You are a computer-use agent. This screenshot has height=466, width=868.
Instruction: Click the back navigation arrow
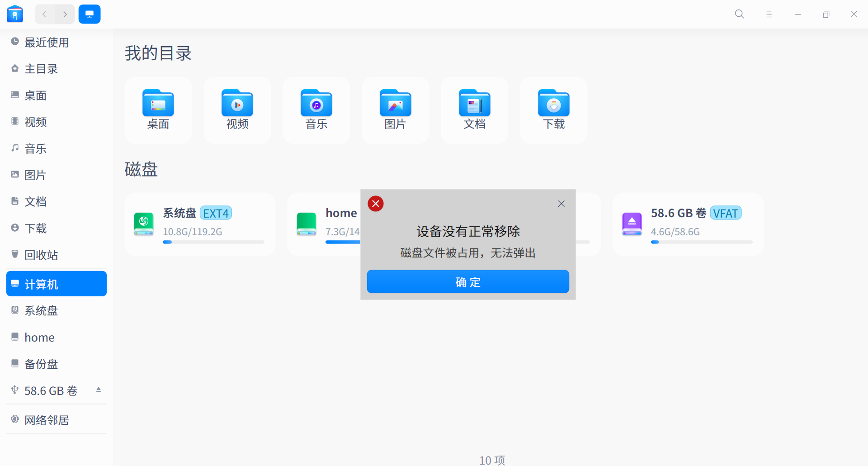pos(44,14)
